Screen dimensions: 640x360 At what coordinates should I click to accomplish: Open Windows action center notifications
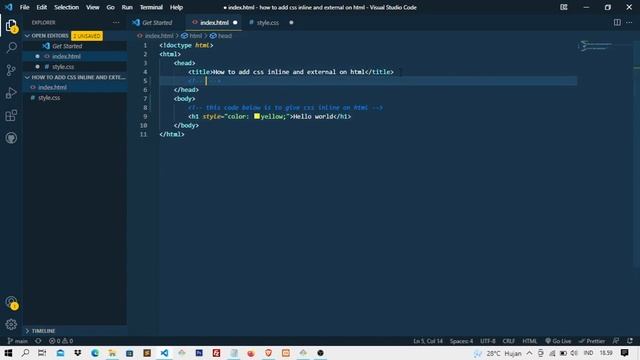point(624,353)
